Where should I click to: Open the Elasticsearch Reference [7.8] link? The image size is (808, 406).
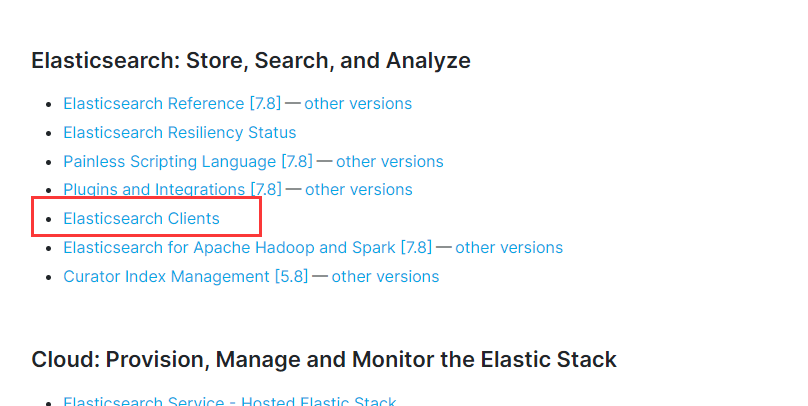pos(172,104)
